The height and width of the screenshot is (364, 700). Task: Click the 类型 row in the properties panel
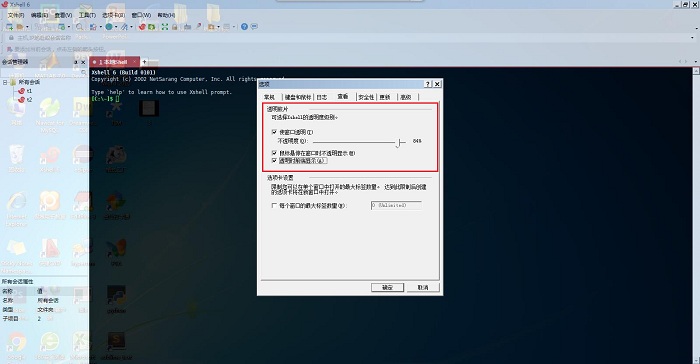[44, 310]
